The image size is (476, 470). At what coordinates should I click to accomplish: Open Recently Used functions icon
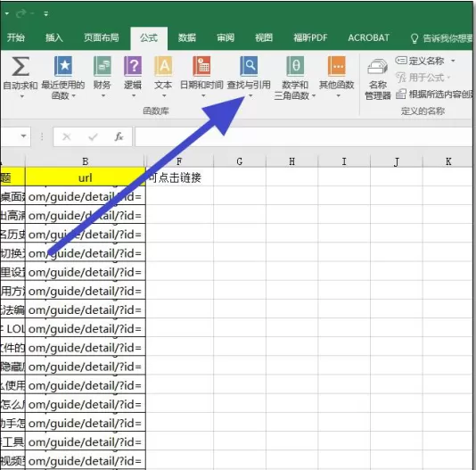click(63, 66)
